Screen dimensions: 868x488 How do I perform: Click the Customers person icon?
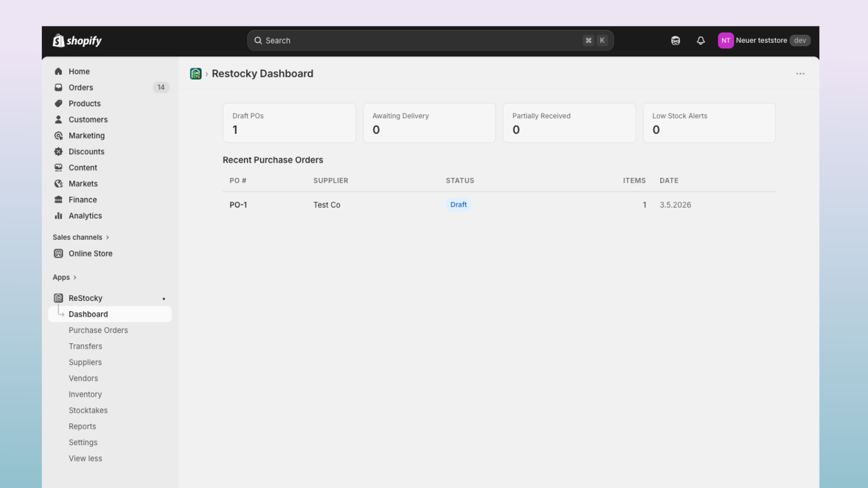[x=59, y=119]
